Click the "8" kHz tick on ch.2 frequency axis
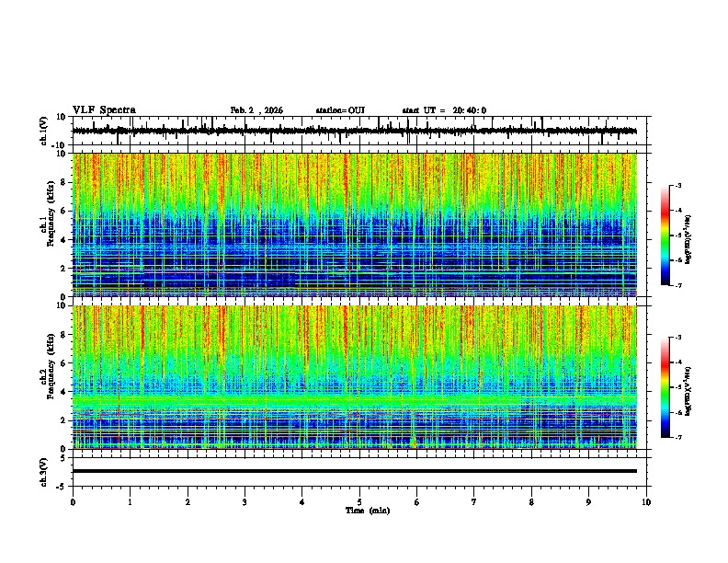The image size is (728, 563). click(x=64, y=335)
